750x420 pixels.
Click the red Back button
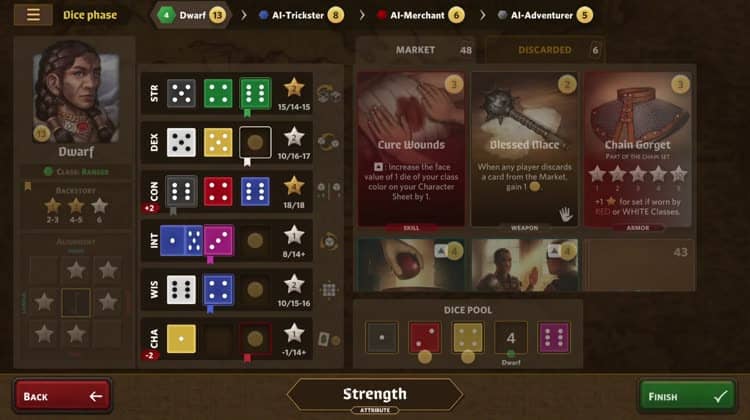coord(63,396)
